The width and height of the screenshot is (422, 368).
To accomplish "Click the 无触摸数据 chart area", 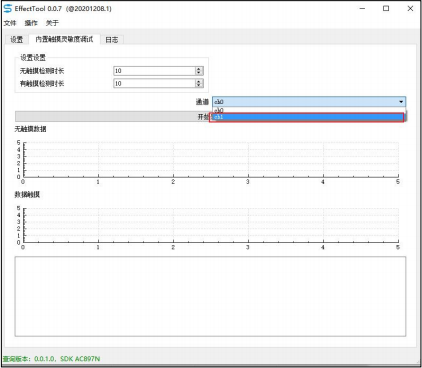I will 211,160.
